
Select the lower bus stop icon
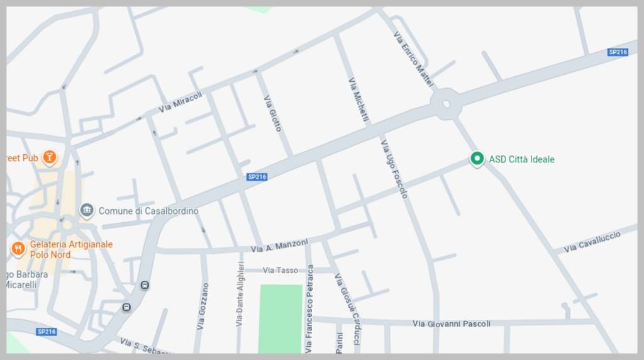126,307
